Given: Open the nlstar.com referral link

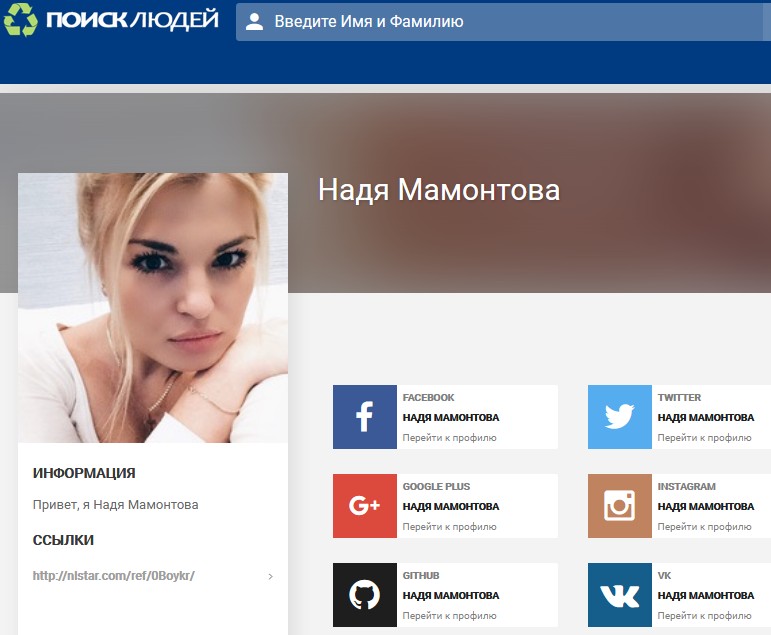Looking at the screenshot, I should 114,575.
